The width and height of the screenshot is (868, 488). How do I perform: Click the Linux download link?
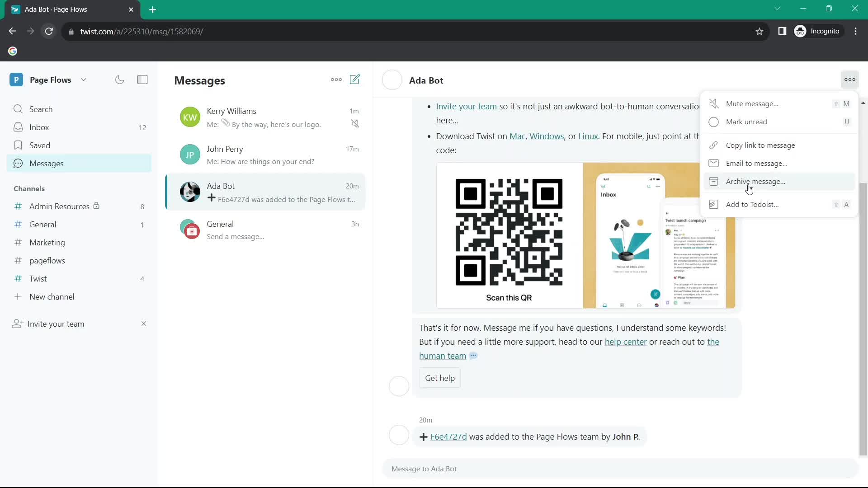tap(588, 136)
